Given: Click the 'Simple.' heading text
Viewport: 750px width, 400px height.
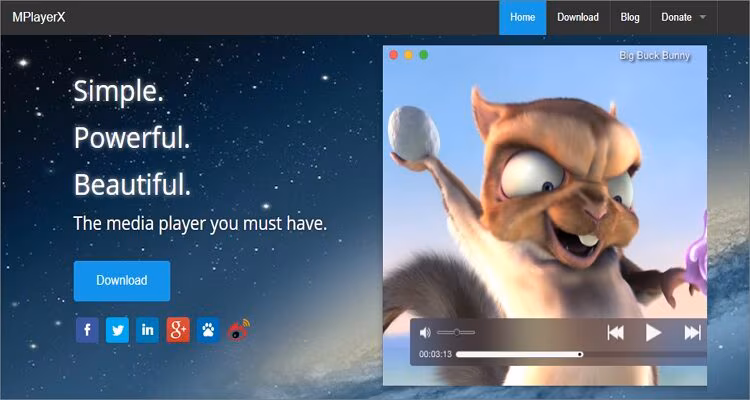Looking at the screenshot, I should (x=119, y=91).
